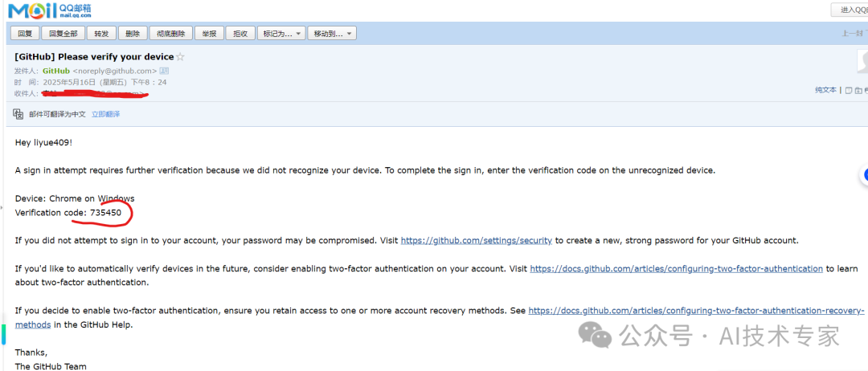
Task: Click the translate icon in the translation bar
Action: tap(18, 114)
